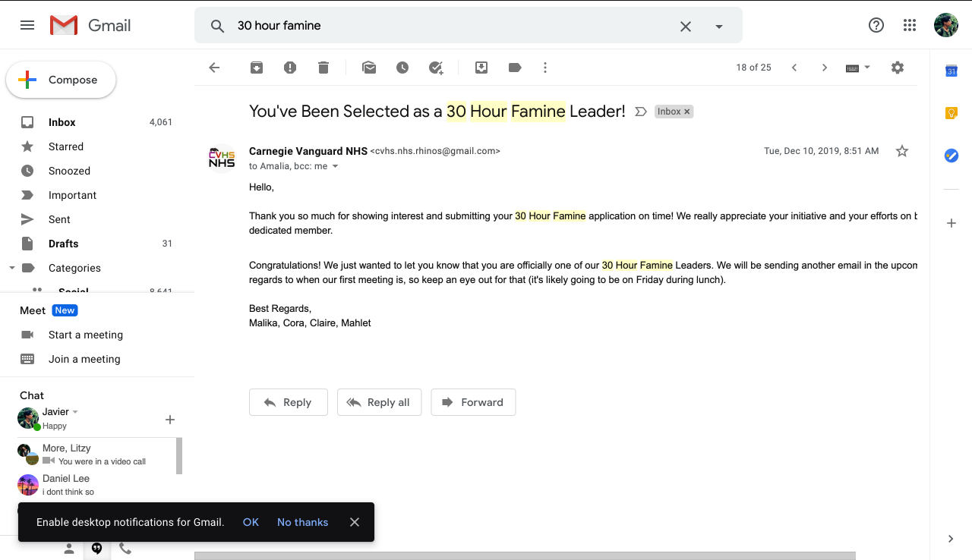The height and width of the screenshot is (560, 972).
Task: Click the Reply all button
Action: coord(379,402)
